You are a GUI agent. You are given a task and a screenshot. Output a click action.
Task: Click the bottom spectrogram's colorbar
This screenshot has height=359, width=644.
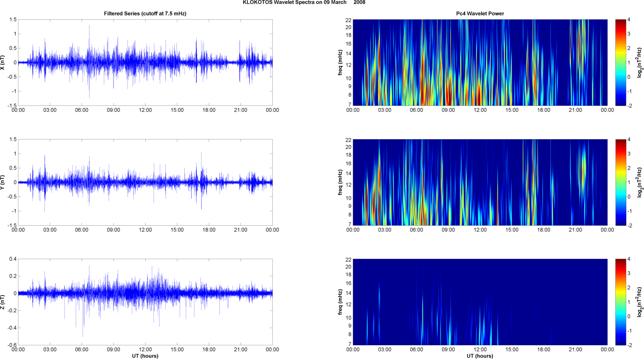tap(620, 302)
